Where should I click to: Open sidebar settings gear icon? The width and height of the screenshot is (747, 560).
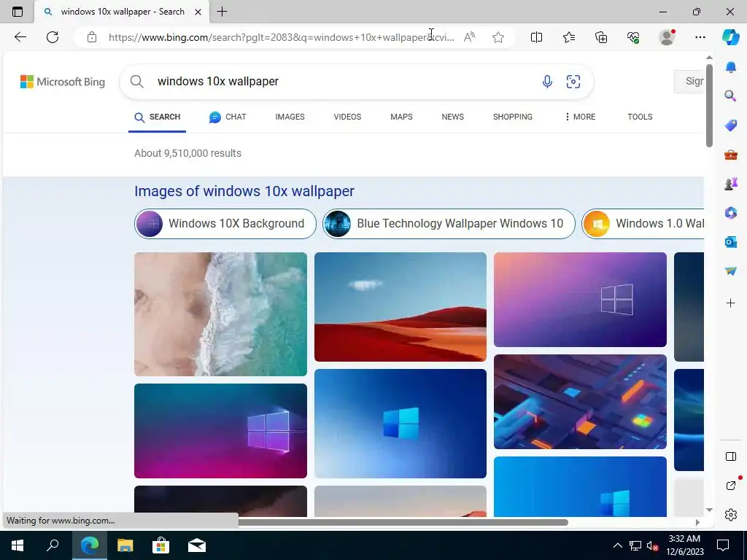(730, 515)
